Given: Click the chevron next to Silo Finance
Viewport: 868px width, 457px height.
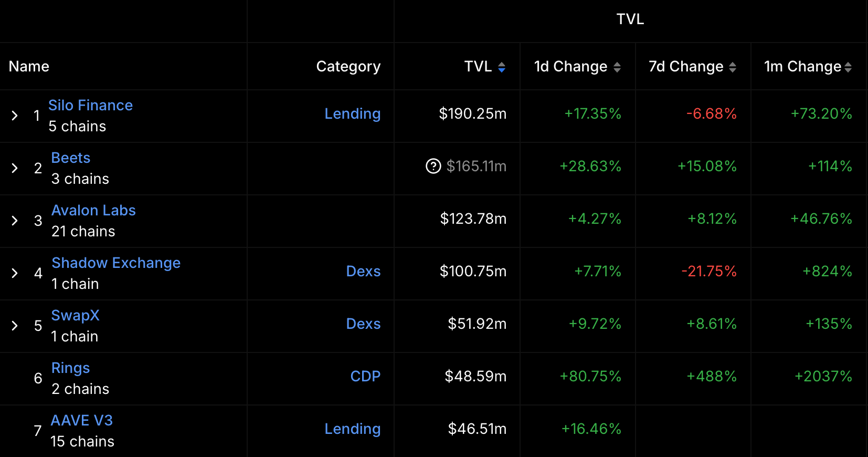Looking at the screenshot, I should (15, 116).
